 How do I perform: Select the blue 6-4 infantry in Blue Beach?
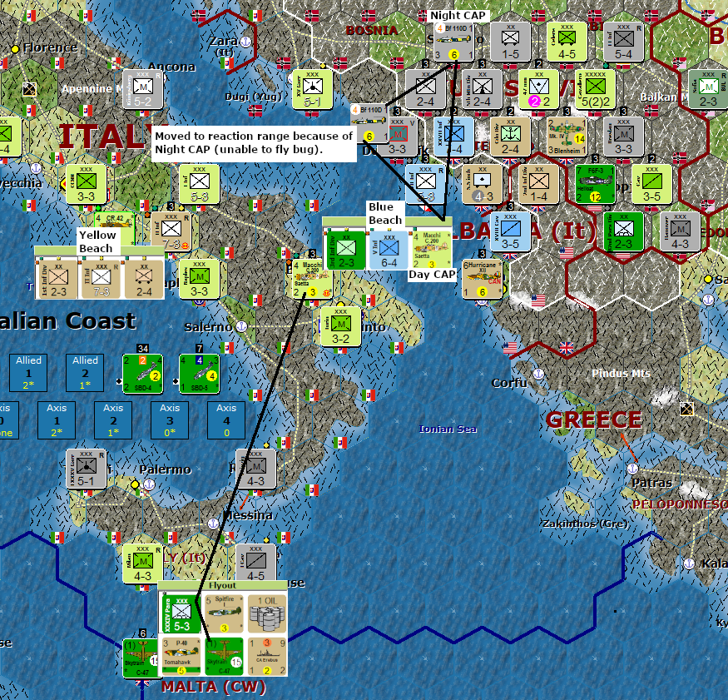(x=389, y=250)
